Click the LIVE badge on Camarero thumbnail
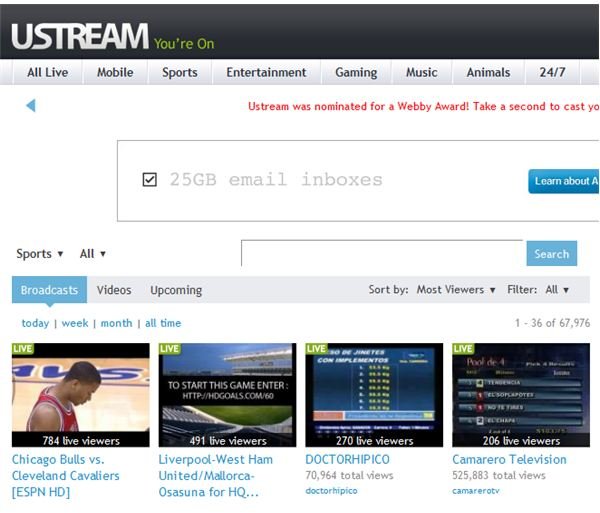This screenshot has height=513, width=600. coord(463,349)
